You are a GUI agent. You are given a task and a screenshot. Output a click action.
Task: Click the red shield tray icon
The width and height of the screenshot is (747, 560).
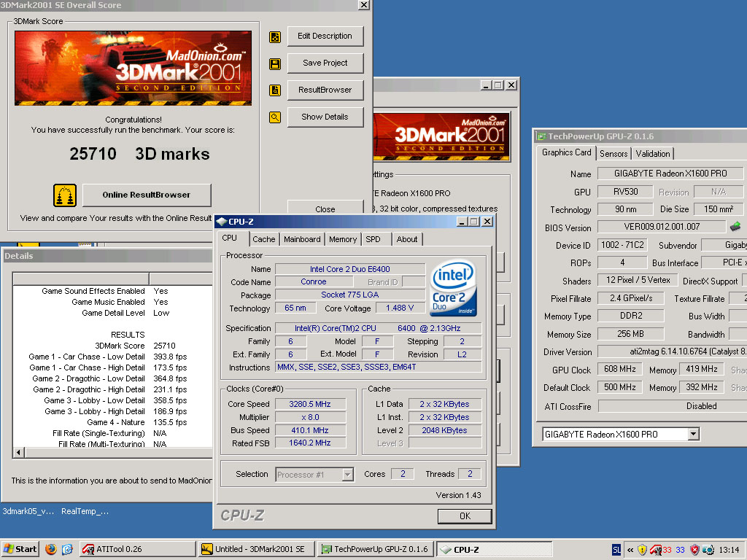coord(694,550)
